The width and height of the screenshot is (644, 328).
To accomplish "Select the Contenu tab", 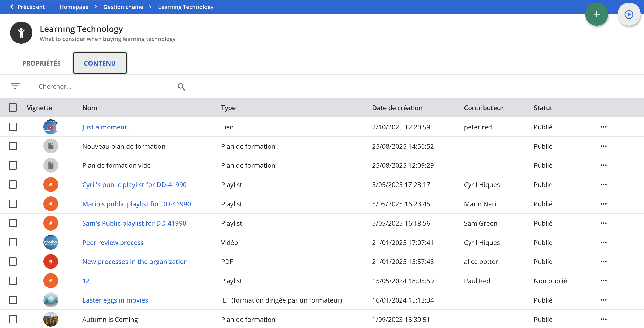I will coord(100,63).
